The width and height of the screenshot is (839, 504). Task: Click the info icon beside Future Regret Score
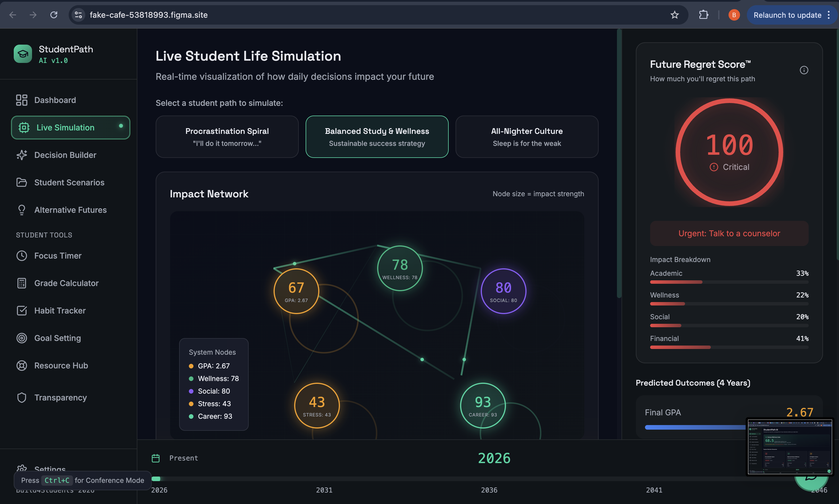804,70
